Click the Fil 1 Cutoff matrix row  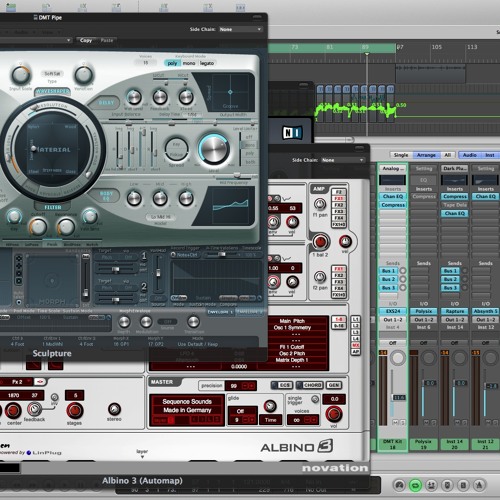pos(292,347)
